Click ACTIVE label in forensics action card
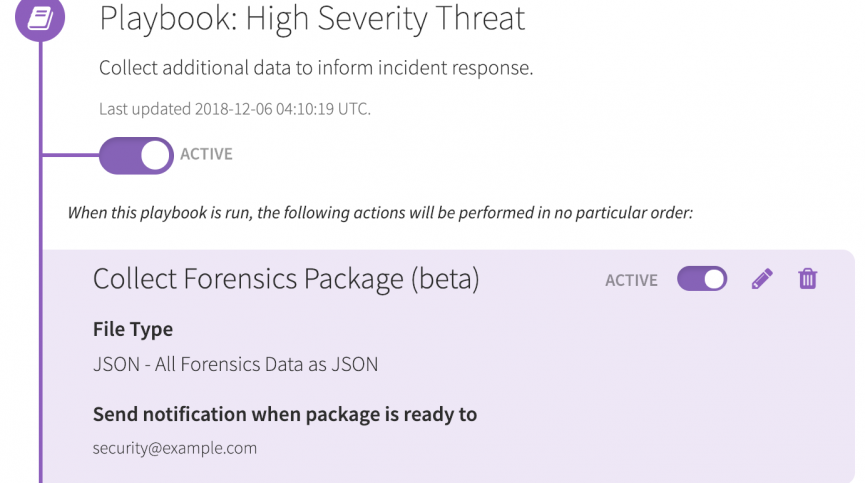The image size is (865, 483). pyautogui.click(x=631, y=280)
